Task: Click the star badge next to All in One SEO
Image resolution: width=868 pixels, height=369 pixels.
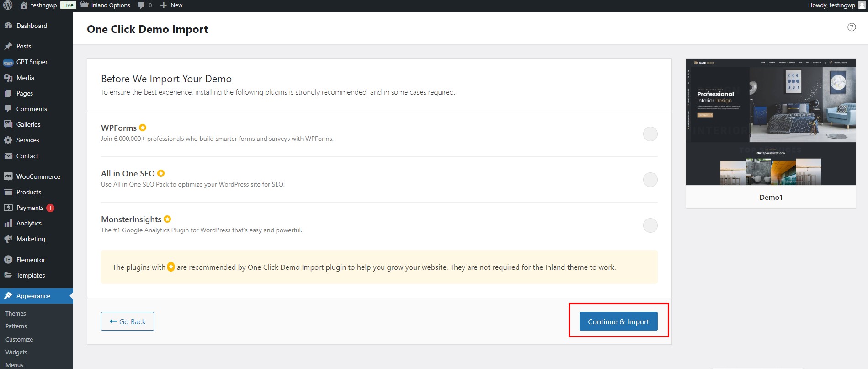Action: [x=161, y=173]
